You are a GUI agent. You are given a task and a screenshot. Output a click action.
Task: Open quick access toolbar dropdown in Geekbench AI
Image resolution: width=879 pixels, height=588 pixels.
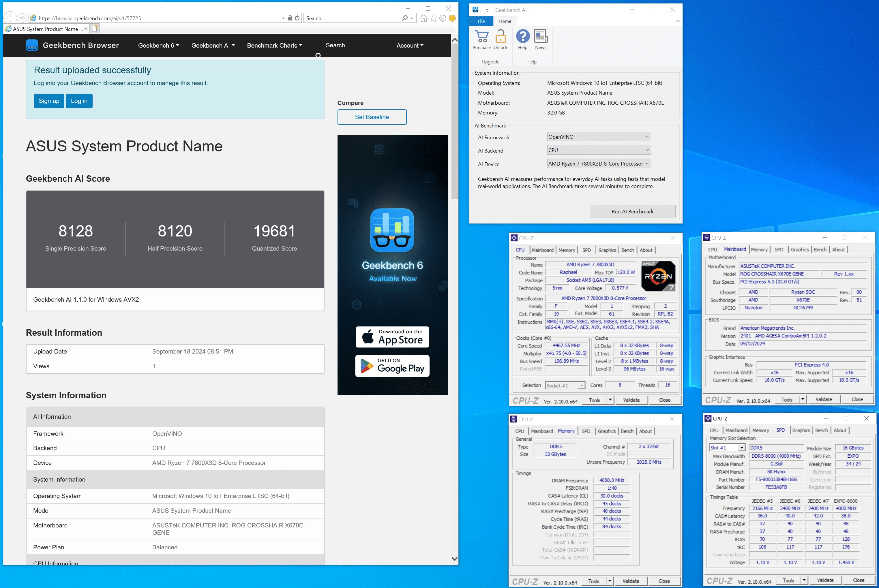coord(487,10)
